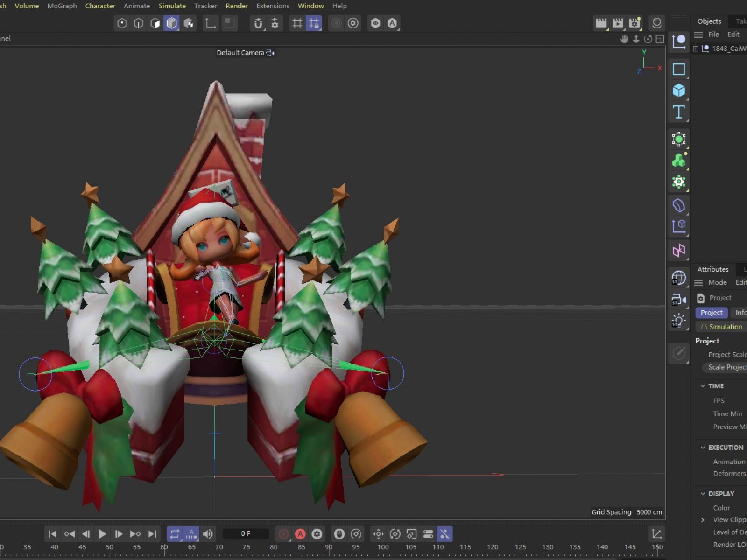Render to Picture Viewer clapperboard play icon
This screenshot has height=560, width=747.
point(618,23)
